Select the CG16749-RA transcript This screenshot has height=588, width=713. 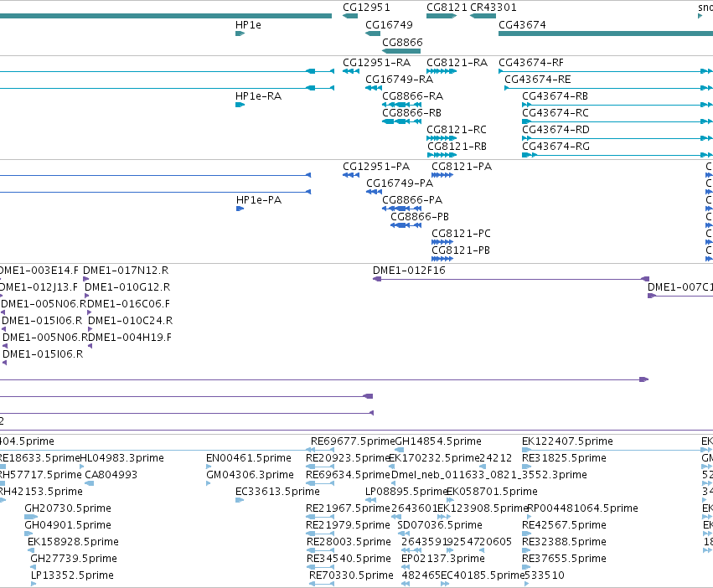(x=374, y=88)
